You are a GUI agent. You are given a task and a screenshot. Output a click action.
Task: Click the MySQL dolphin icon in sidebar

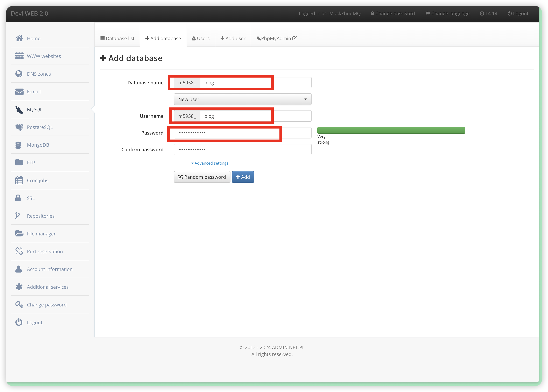coord(19,110)
